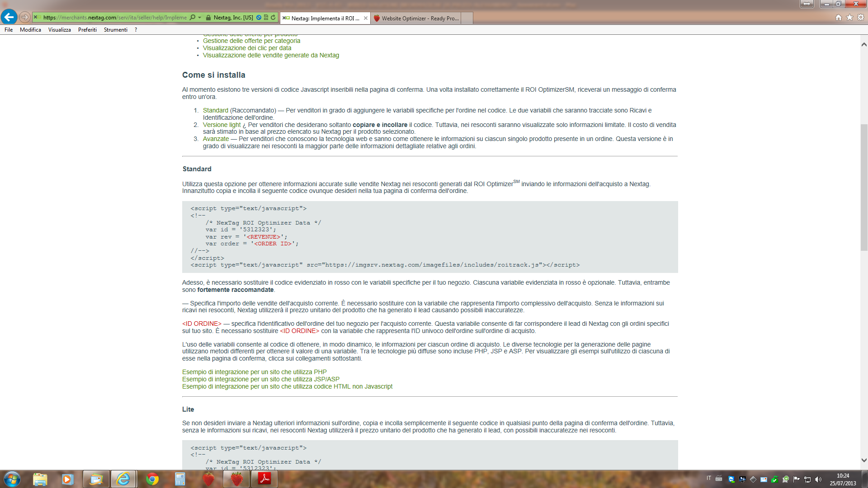The height and width of the screenshot is (488, 868).
Task: Open the Home page icon
Action: 839,18
